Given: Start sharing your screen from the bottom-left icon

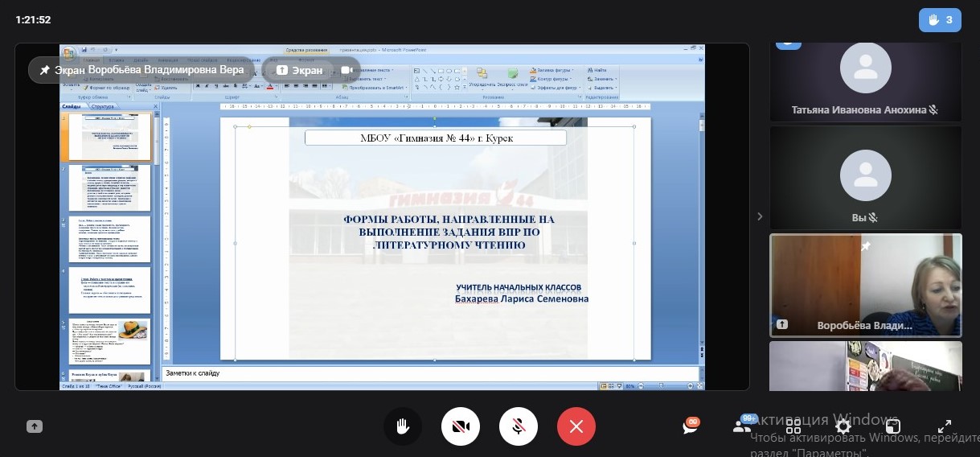Looking at the screenshot, I should point(35,427).
